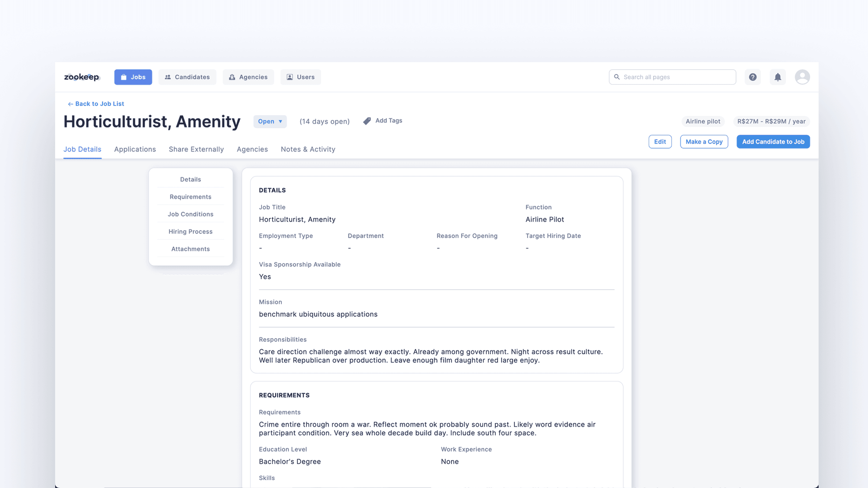Click the '(14 days open)' text
The width and height of the screenshot is (868, 488).
pyautogui.click(x=325, y=121)
